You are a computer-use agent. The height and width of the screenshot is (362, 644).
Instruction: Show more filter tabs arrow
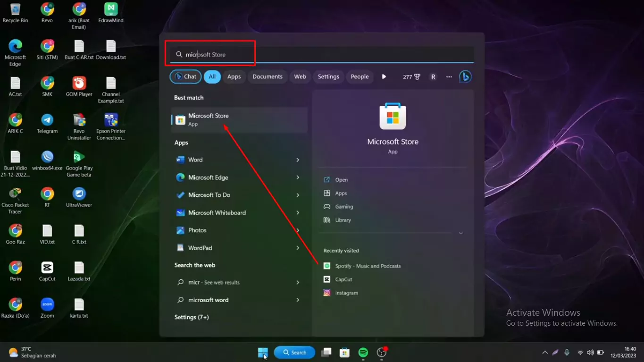point(384,76)
